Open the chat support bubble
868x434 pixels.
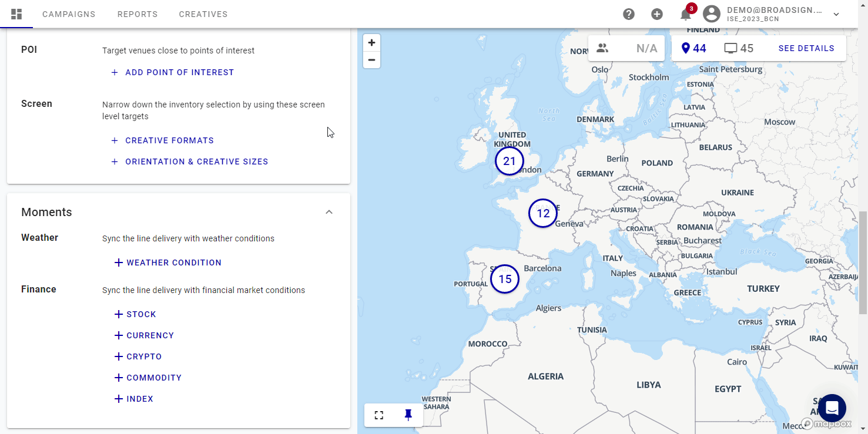[x=832, y=408]
